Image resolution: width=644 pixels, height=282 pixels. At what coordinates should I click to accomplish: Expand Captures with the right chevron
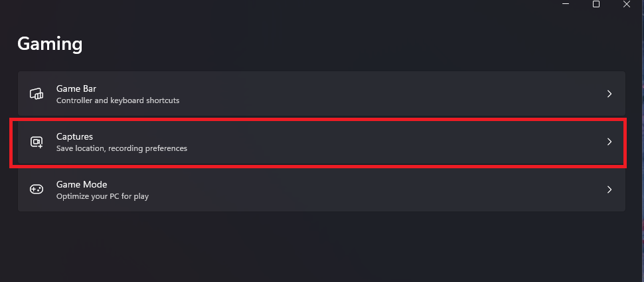pyautogui.click(x=609, y=142)
